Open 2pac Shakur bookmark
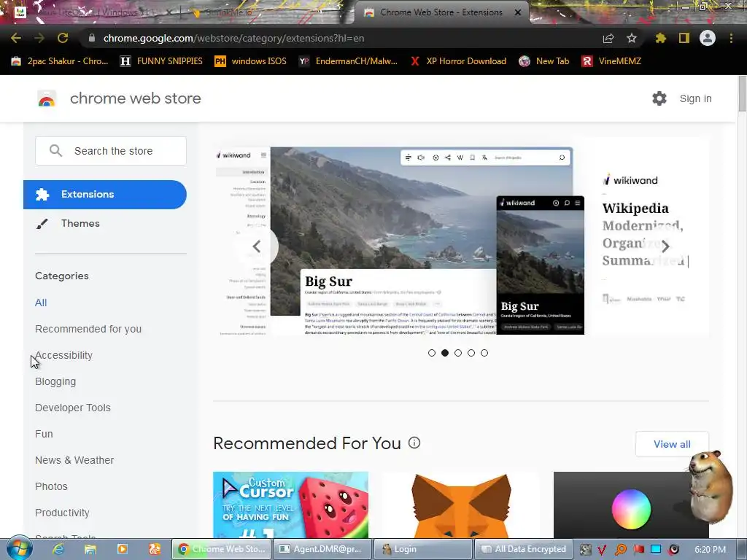 coord(60,61)
